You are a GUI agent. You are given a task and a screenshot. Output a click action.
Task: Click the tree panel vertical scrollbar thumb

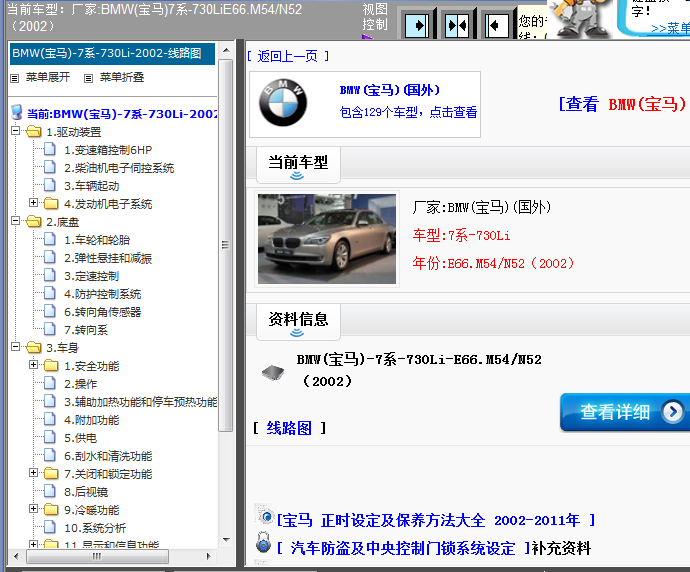[226, 246]
